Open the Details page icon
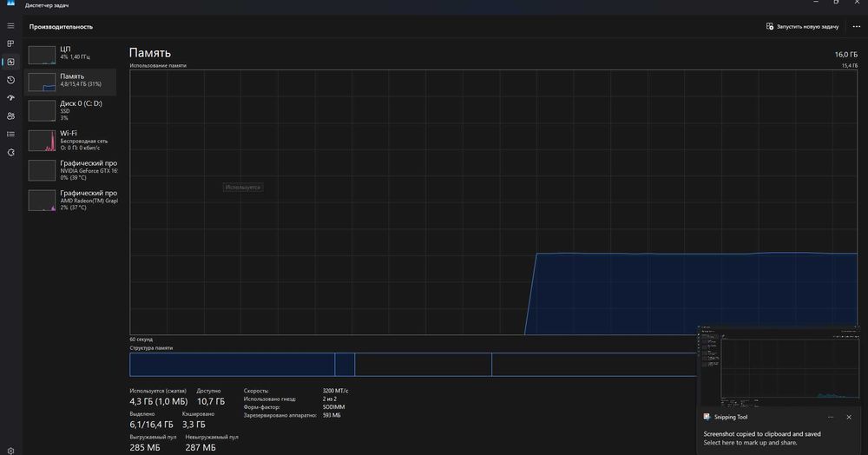Screen dimensions: 868x455 pos(10,134)
